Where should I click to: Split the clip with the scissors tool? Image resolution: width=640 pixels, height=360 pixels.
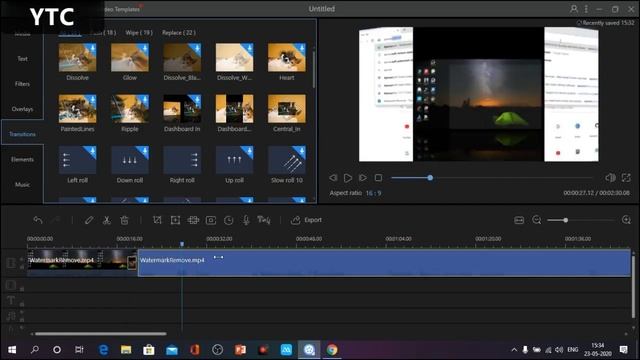click(x=107, y=220)
